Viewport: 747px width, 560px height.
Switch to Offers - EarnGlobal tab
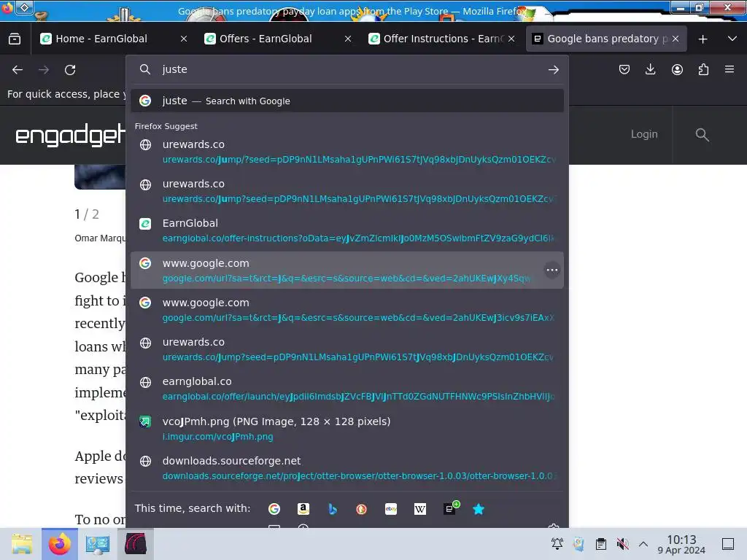click(278, 39)
